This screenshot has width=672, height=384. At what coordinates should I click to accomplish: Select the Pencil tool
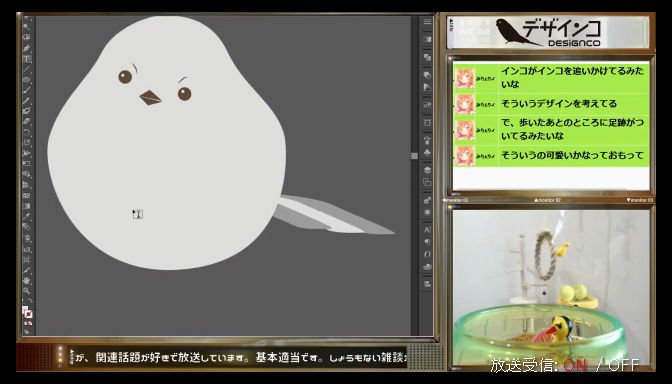(x=27, y=100)
